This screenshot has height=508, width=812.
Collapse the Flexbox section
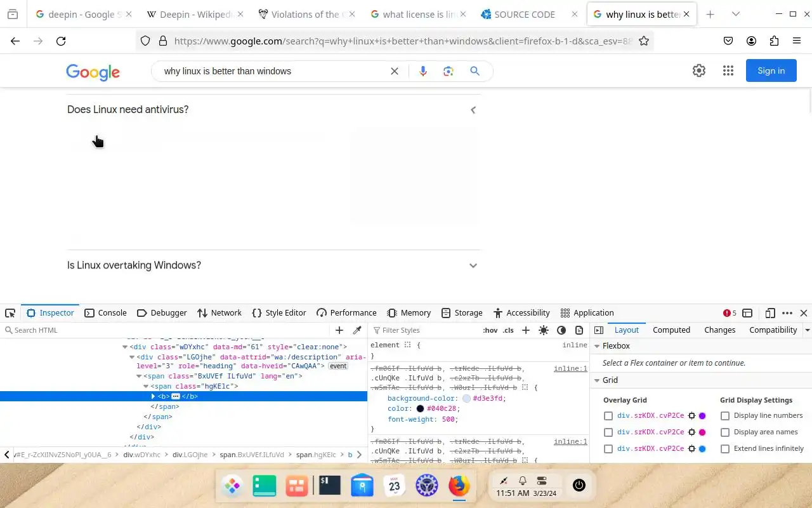click(x=597, y=346)
